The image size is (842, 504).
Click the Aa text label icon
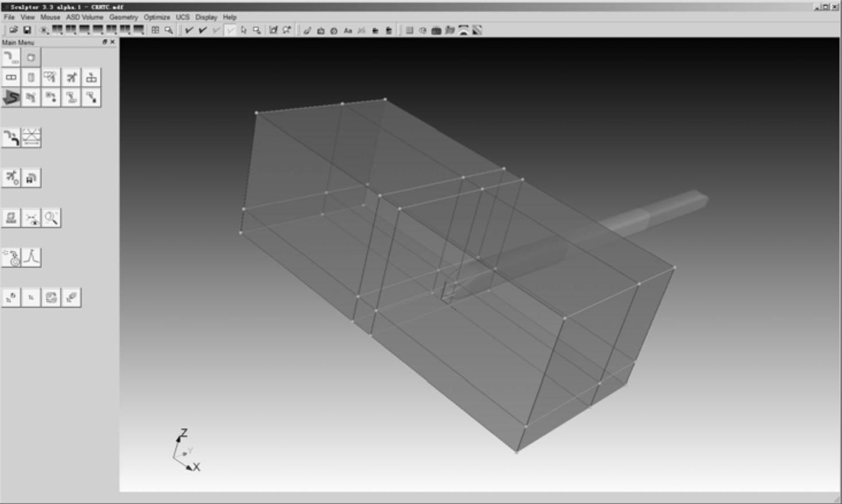[x=347, y=30]
